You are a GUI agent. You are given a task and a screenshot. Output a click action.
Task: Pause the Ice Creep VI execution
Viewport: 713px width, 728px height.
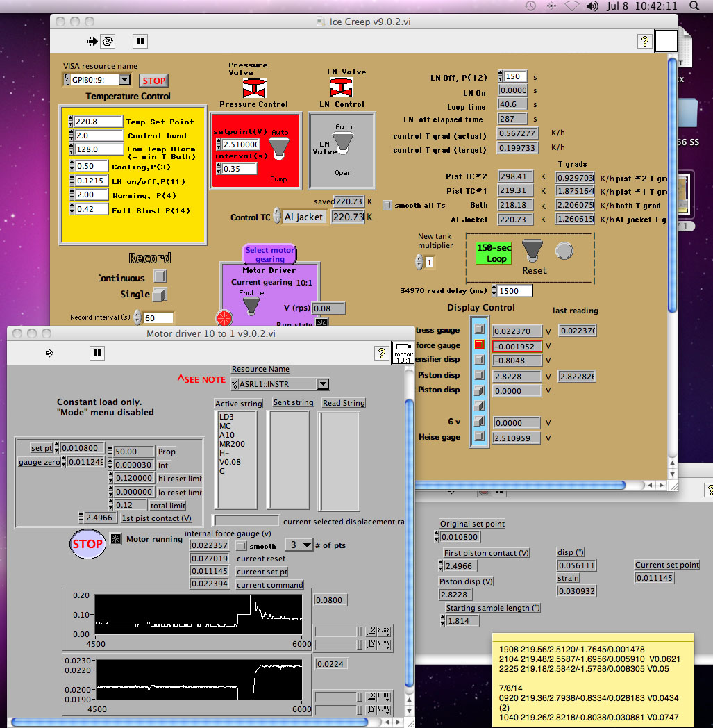140,41
